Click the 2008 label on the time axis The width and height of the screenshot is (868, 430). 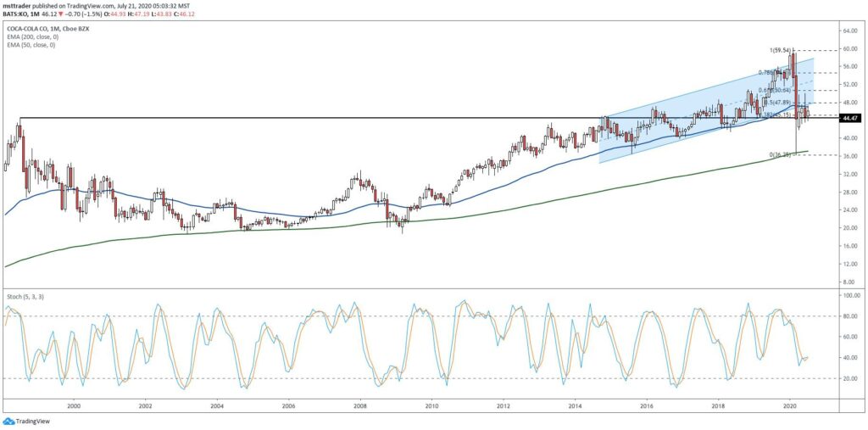(x=360, y=406)
